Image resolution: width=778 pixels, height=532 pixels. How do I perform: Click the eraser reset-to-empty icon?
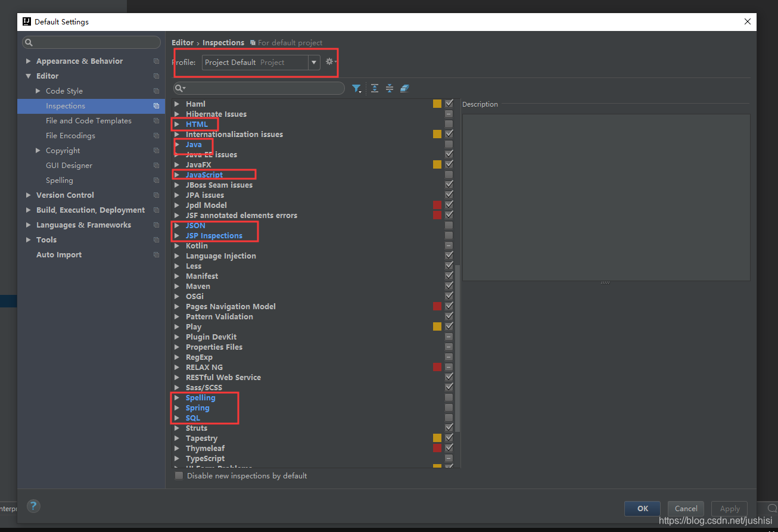pos(405,88)
